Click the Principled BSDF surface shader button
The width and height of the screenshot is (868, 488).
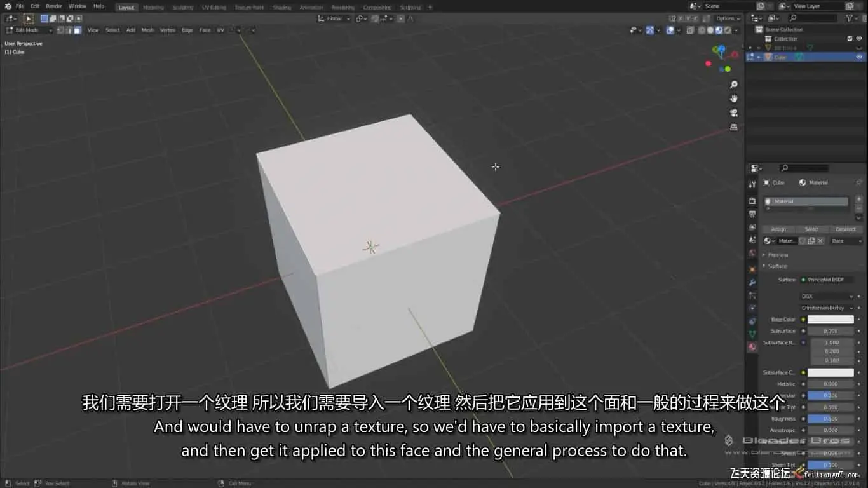(x=827, y=280)
